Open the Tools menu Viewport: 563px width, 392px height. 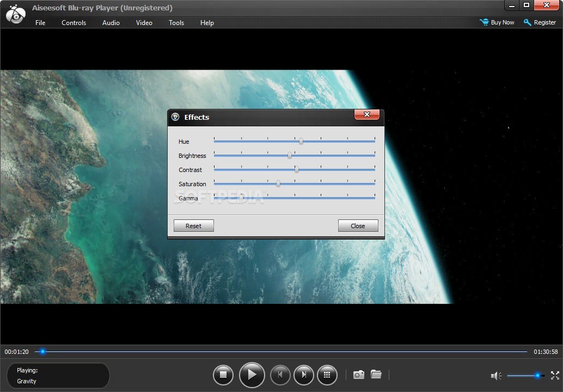[176, 23]
